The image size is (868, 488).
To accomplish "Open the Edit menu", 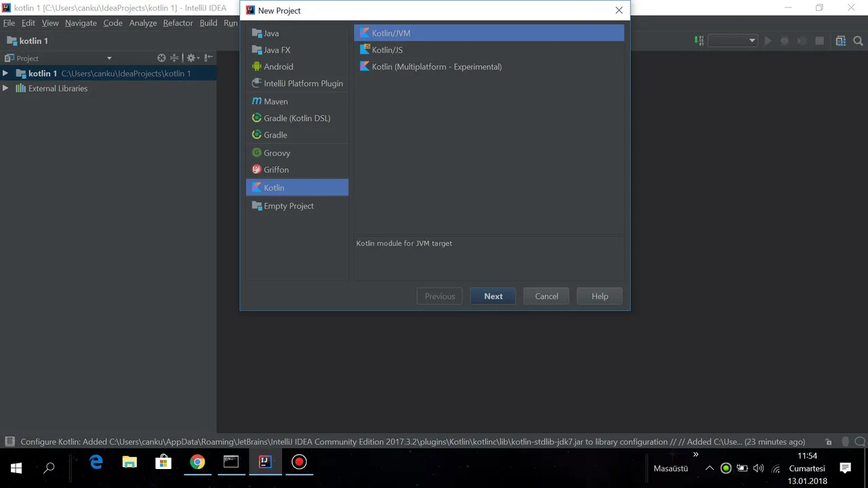I will click(x=28, y=23).
